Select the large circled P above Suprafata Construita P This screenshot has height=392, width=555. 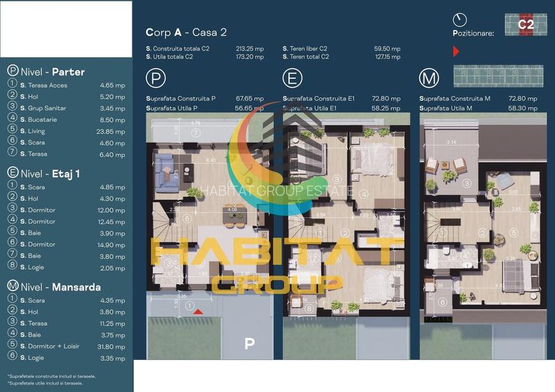[157, 77]
